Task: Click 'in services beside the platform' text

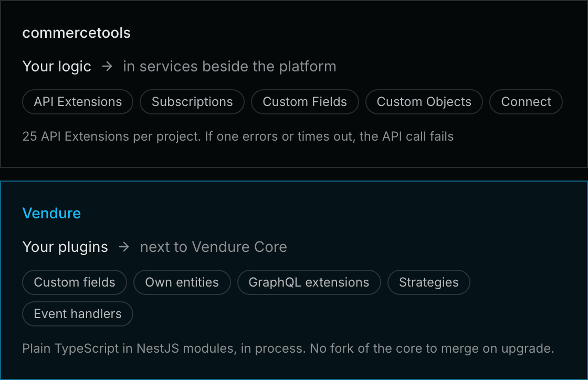Action: point(229,66)
